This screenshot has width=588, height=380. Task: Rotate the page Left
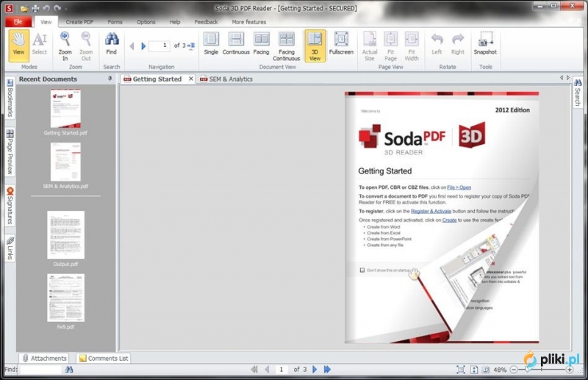coord(437,44)
